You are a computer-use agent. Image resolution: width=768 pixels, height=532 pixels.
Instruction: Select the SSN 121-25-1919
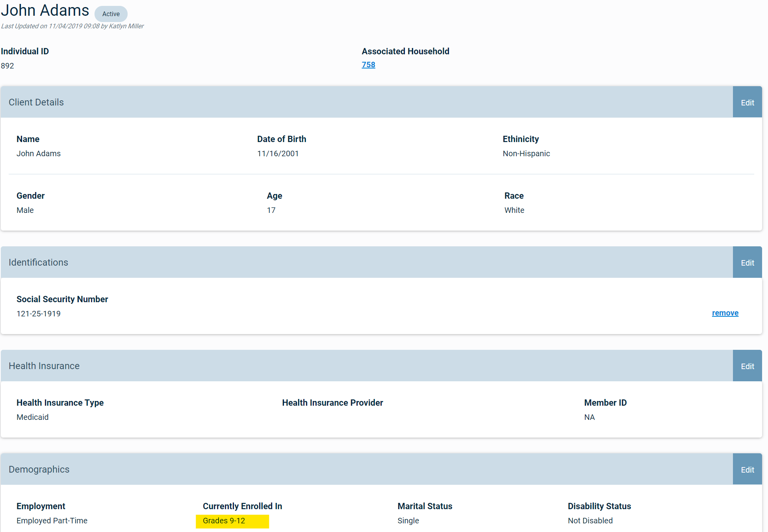[x=39, y=314]
